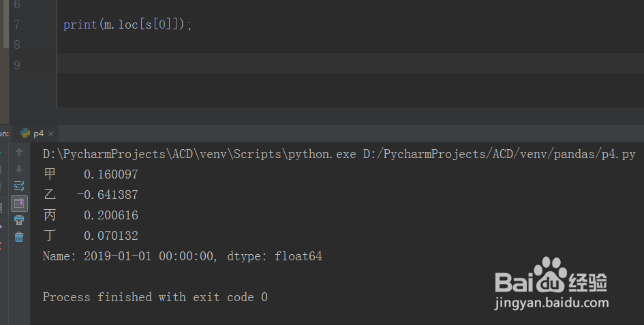The image size is (644, 325).
Task: Clear console with the trash icon
Action: (x=19, y=236)
